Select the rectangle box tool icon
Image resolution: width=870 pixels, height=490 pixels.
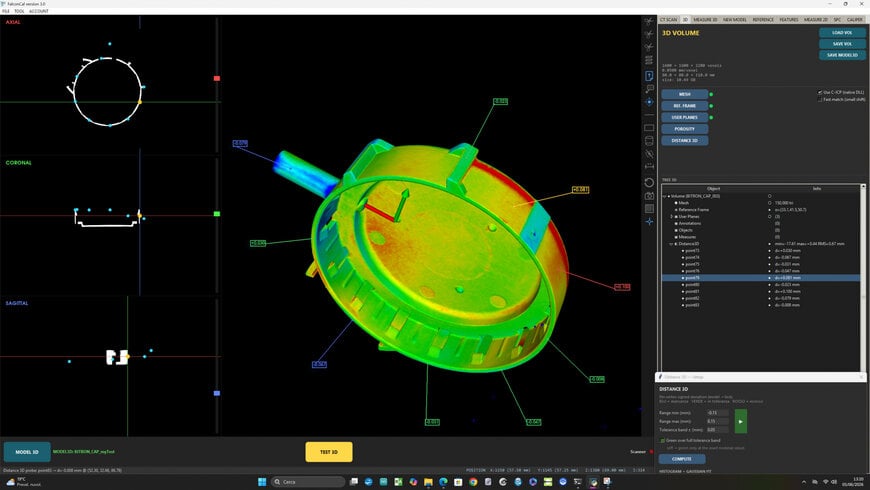tap(649, 128)
